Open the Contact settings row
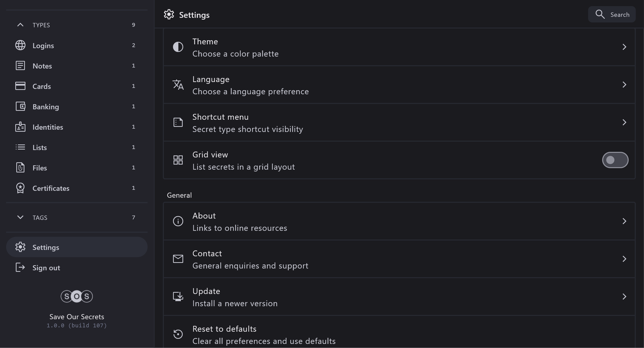 (399, 259)
